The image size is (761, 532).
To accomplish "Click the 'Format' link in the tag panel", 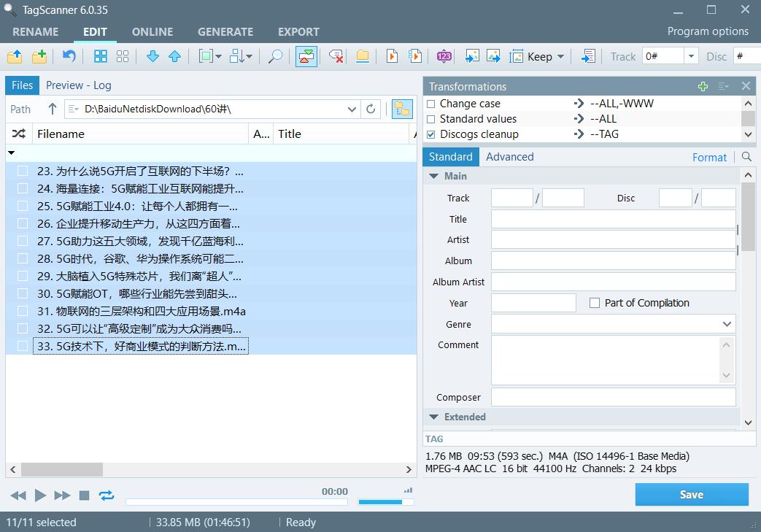I will [x=709, y=157].
